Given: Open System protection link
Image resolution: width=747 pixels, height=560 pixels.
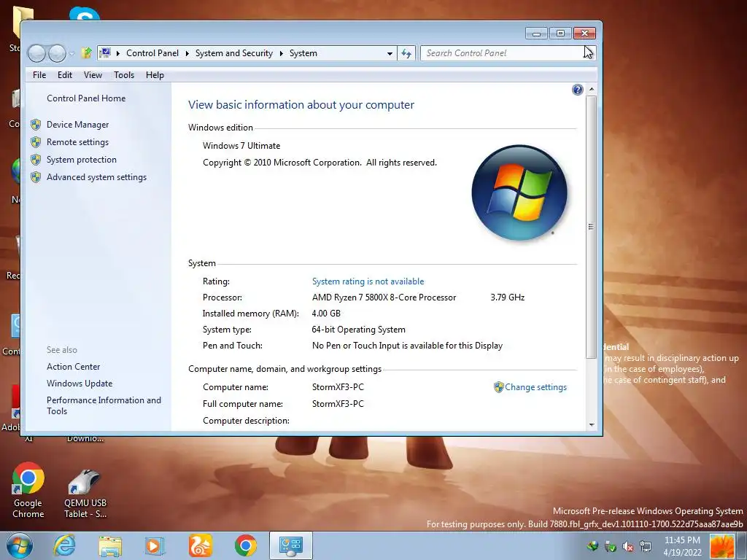Looking at the screenshot, I should point(82,160).
